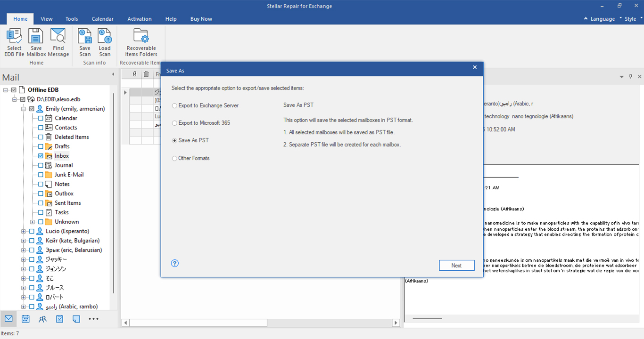Toggle the Contacts folder checkbox

pyautogui.click(x=41, y=128)
